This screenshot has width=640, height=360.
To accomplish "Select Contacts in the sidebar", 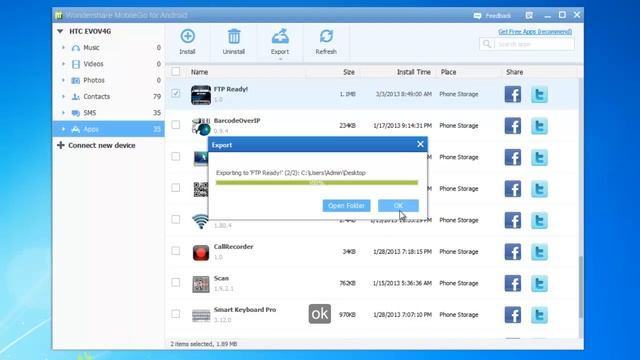I will 109,97.
